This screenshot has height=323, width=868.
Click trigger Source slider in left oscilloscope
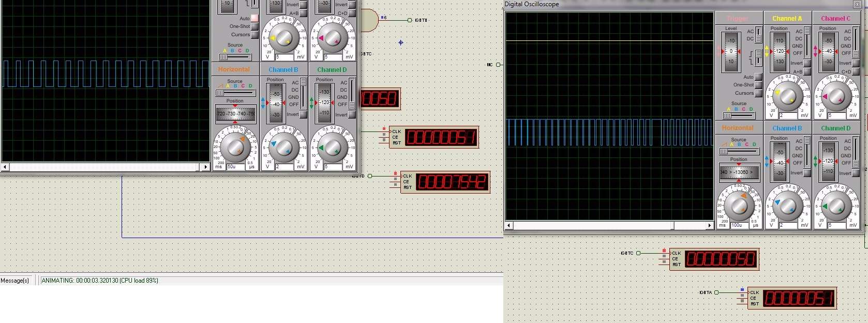pos(235,57)
